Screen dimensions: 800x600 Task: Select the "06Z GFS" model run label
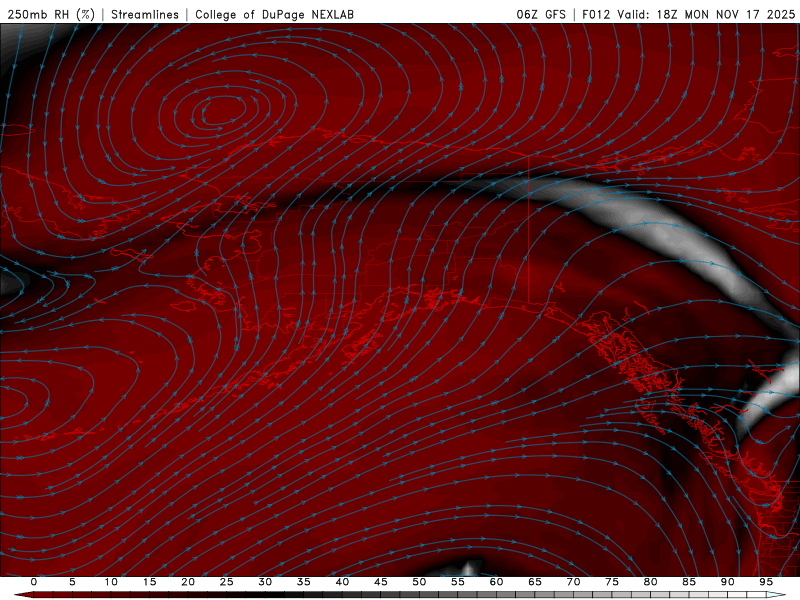pos(541,14)
